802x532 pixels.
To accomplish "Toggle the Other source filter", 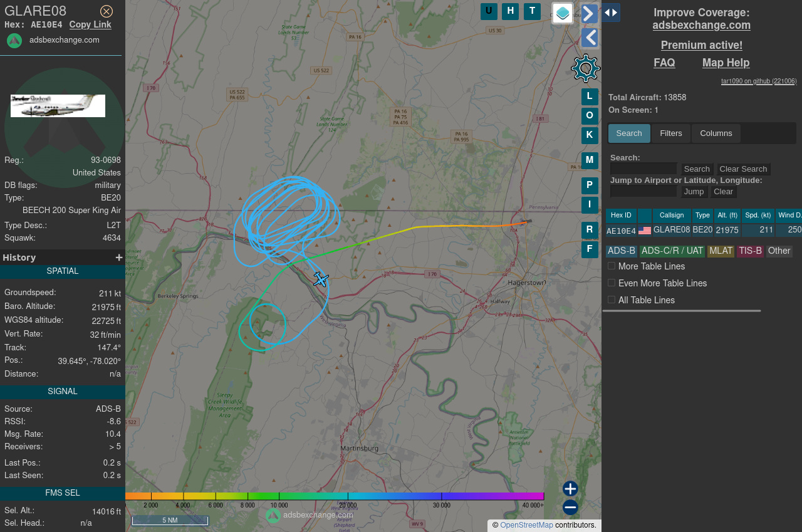I will click(x=779, y=251).
